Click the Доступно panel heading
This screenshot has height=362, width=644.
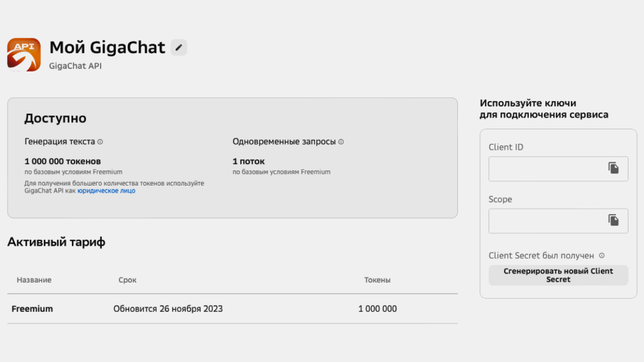click(x=55, y=118)
